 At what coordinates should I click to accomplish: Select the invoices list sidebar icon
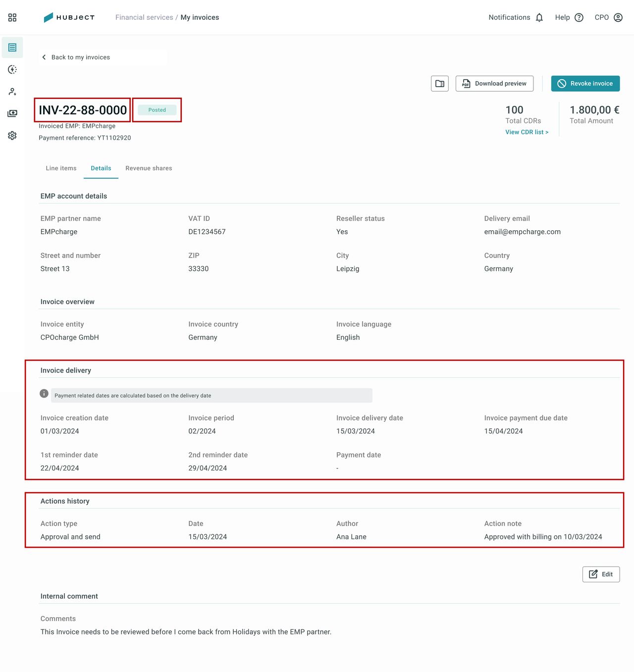click(x=12, y=48)
